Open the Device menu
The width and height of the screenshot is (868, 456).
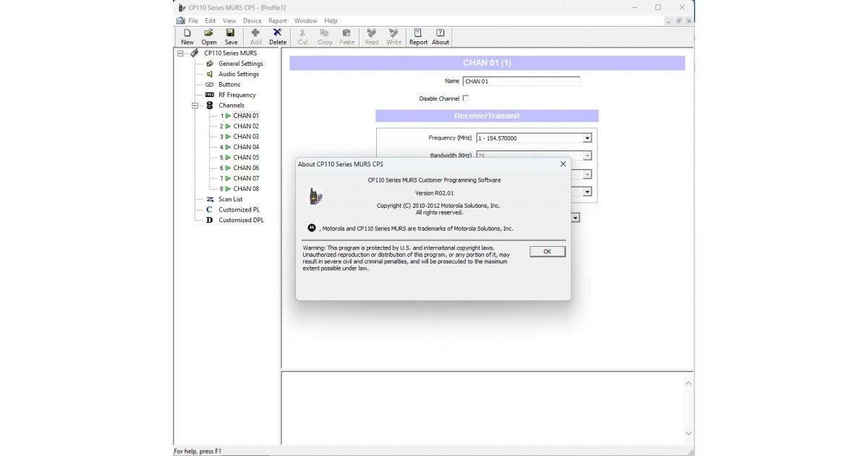point(252,21)
